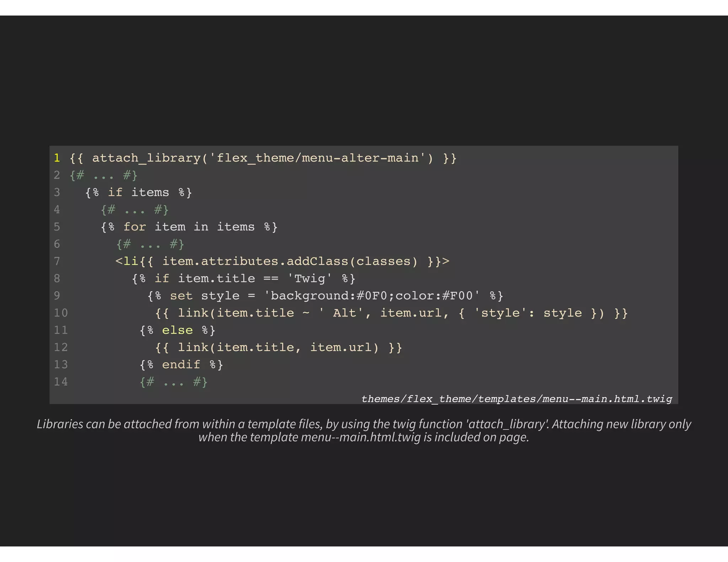The height and width of the screenshot is (562, 728).
Task: Click the "{% if items %}" statement
Action: pyautogui.click(x=139, y=192)
